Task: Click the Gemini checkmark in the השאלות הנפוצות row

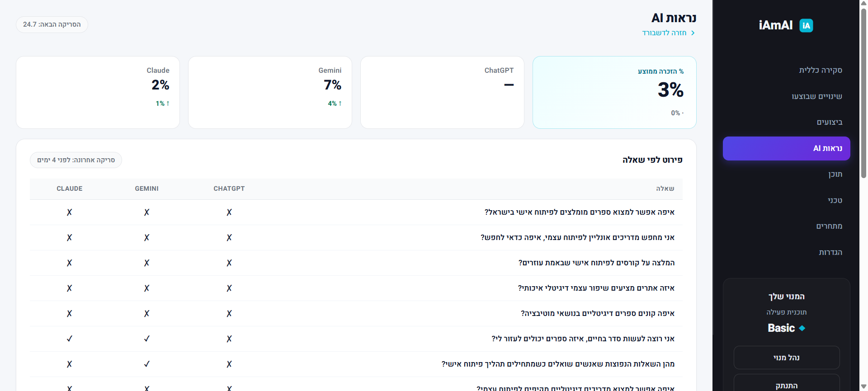Action: 146,364
